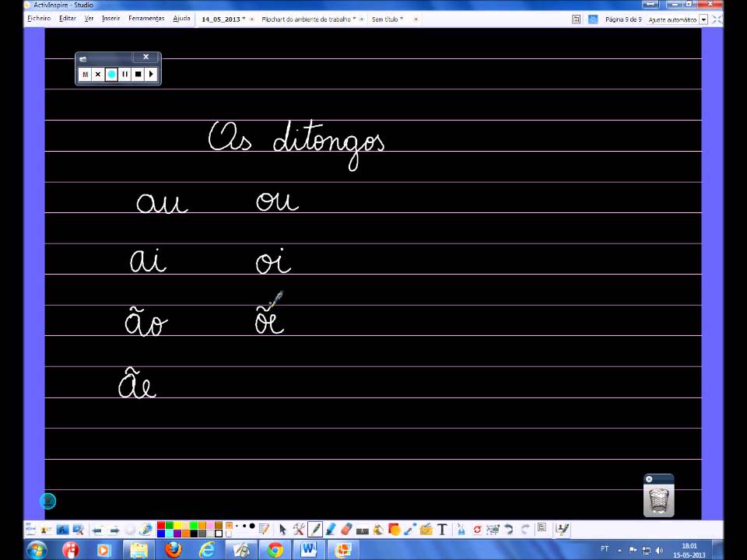Open the Inserir menu
Image resolution: width=747 pixels, height=560 pixels.
pyautogui.click(x=111, y=19)
